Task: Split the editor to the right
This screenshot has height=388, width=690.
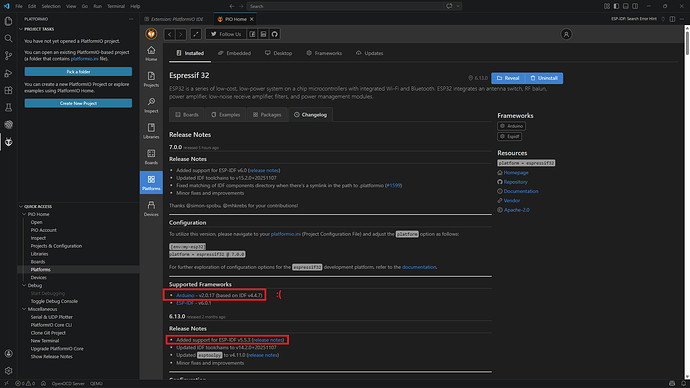Action: click(x=672, y=19)
